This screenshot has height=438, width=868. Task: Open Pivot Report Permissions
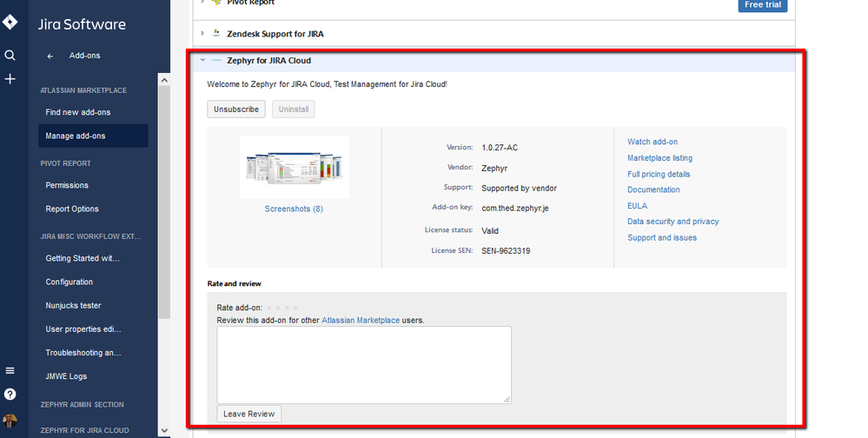tap(67, 185)
